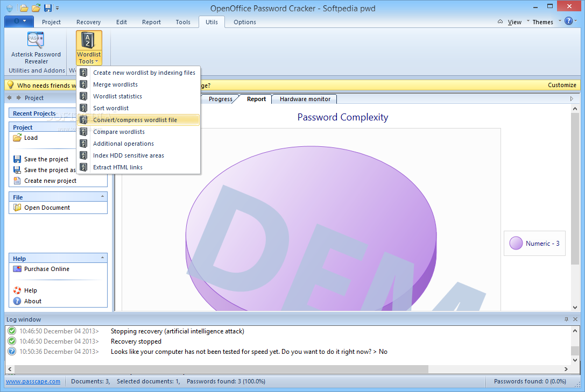Click Purchase Online link
This screenshot has width=585, height=392.
point(41,269)
